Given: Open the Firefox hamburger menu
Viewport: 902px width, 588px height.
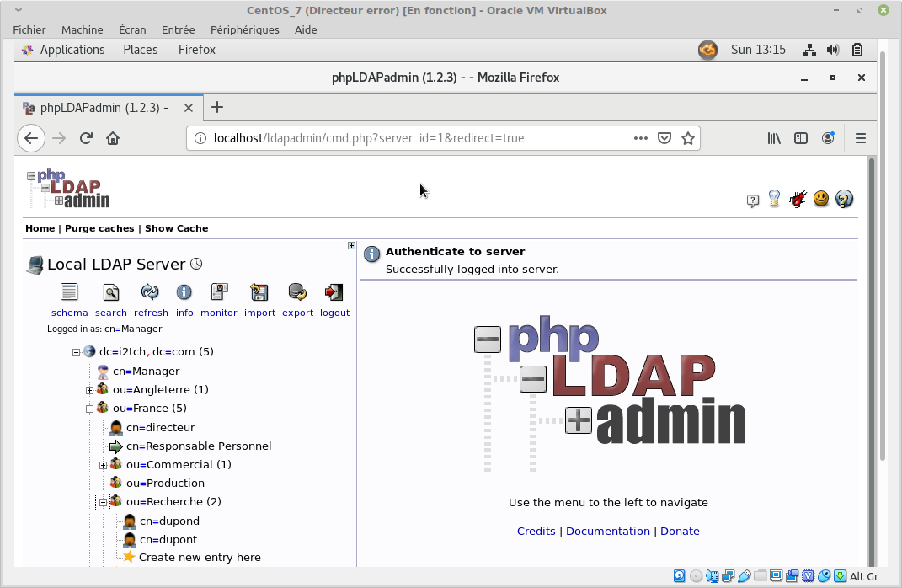Looking at the screenshot, I should coord(861,138).
